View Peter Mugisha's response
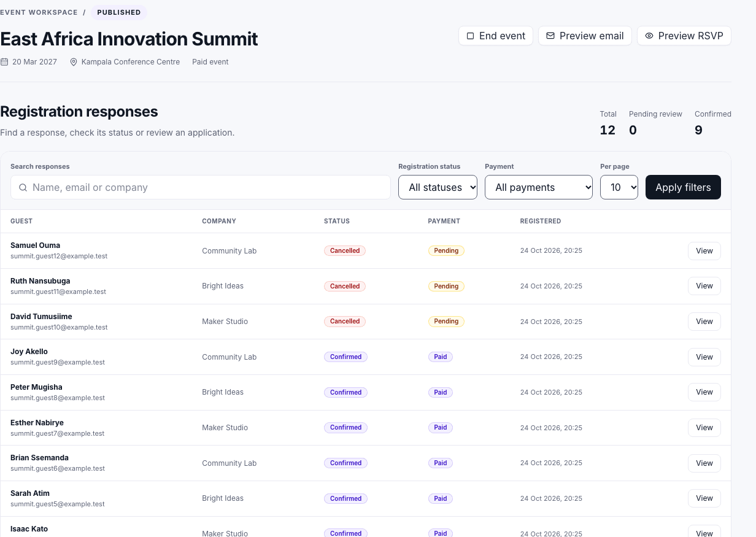Screen dimensions: 756x537 pos(704,392)
